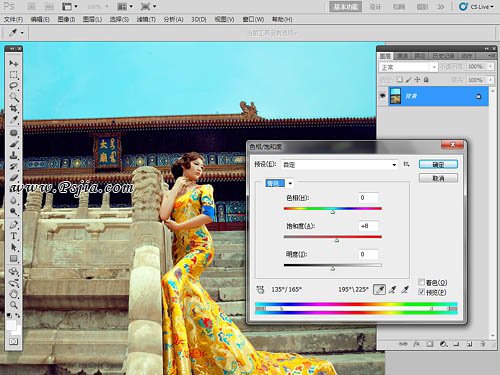Image resolution: width=500 pixels, height=375 pixels.
Task: Open the layer blend mode dropdown 正常
Action: click(x=408, y=67)
